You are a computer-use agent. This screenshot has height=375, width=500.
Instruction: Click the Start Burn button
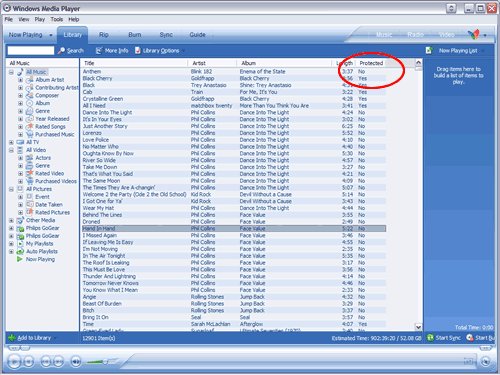coord(480,338)
